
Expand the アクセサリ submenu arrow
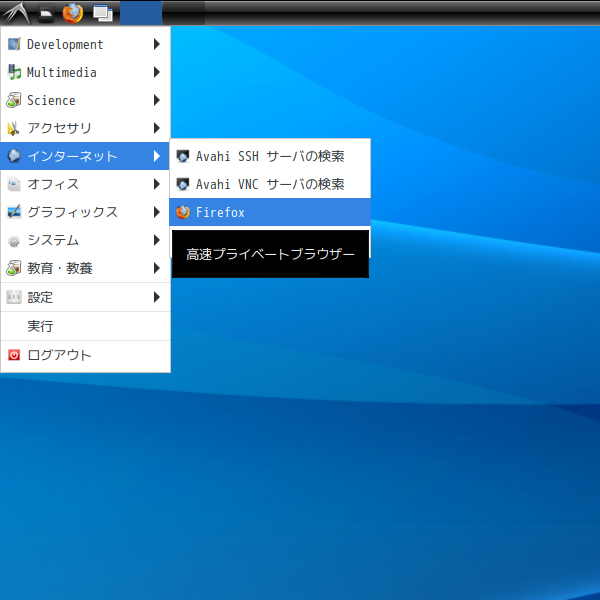(157, 128)
